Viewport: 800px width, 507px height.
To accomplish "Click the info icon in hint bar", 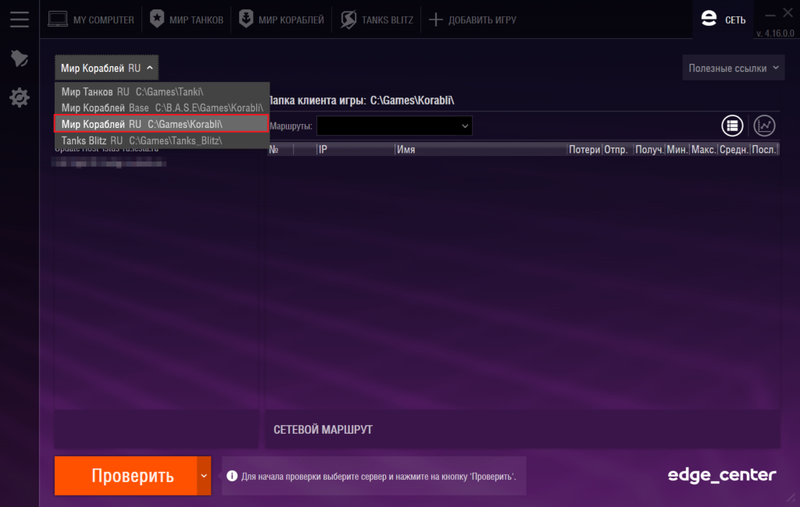I will click(232, 476).
